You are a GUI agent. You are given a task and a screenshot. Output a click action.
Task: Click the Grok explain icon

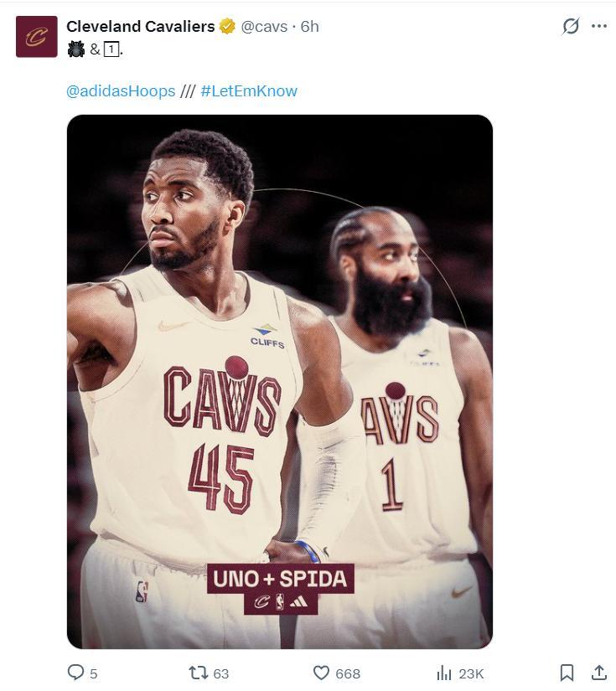570,26
